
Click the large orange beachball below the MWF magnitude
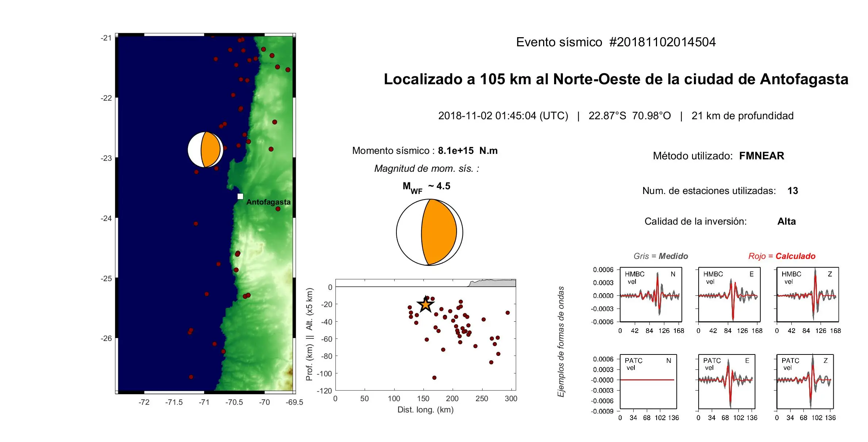[430, 232]
